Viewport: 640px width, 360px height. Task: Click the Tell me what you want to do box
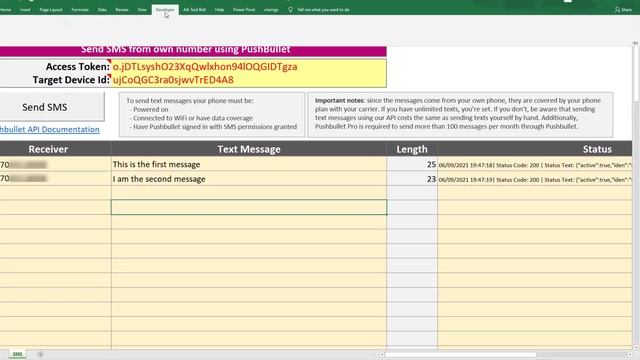(x=323, y=9)
